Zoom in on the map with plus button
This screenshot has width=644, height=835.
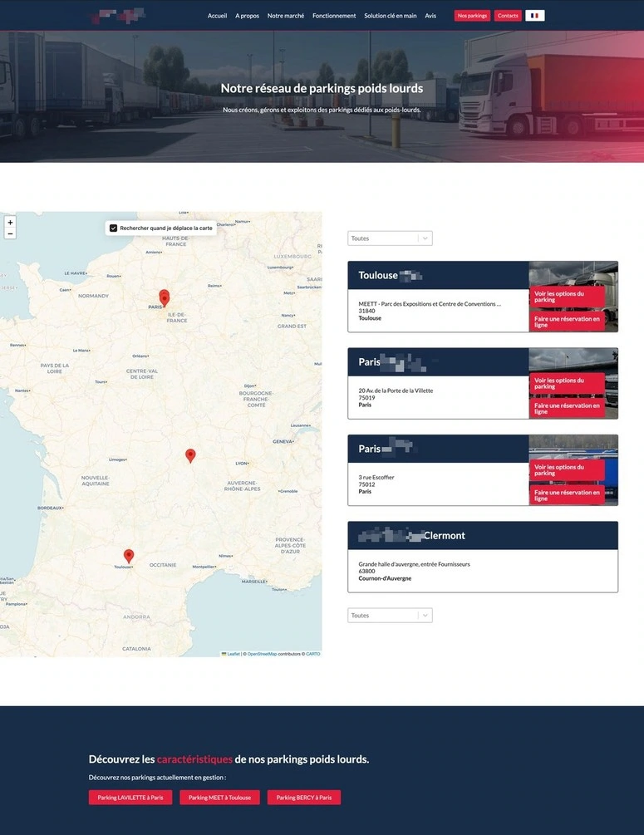click(x=10, y=223)
